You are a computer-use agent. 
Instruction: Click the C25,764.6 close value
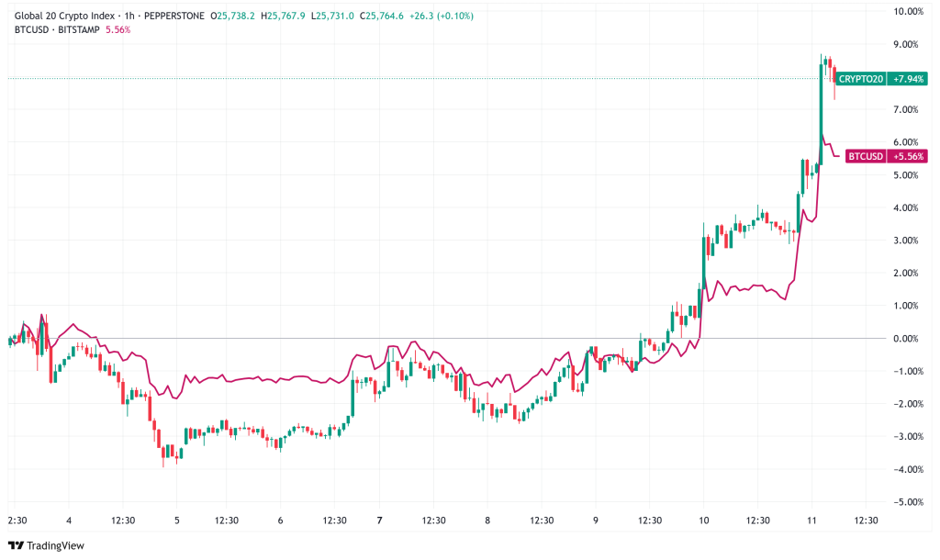(381, 17)
